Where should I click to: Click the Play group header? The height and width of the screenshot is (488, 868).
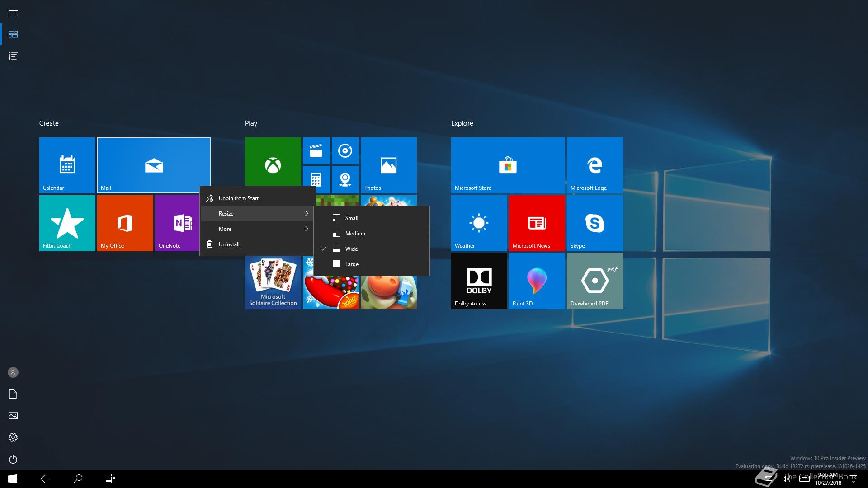point(251,123)
